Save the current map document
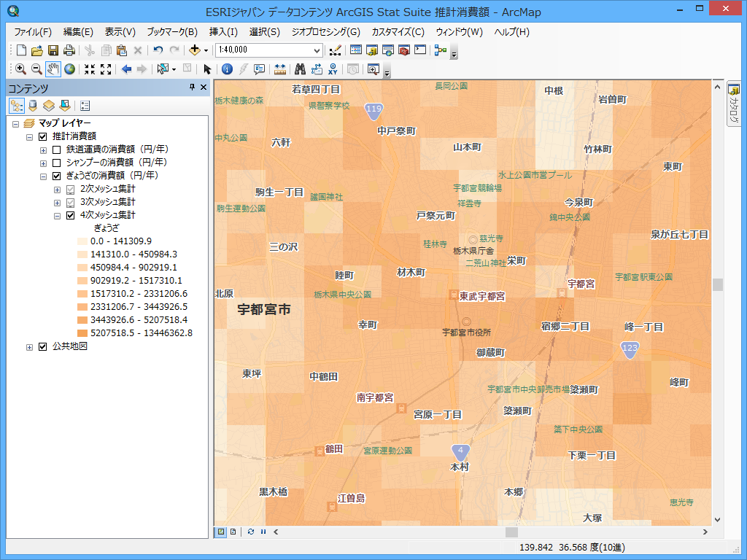This screenshot has height=560, width=747. point(53,50)
